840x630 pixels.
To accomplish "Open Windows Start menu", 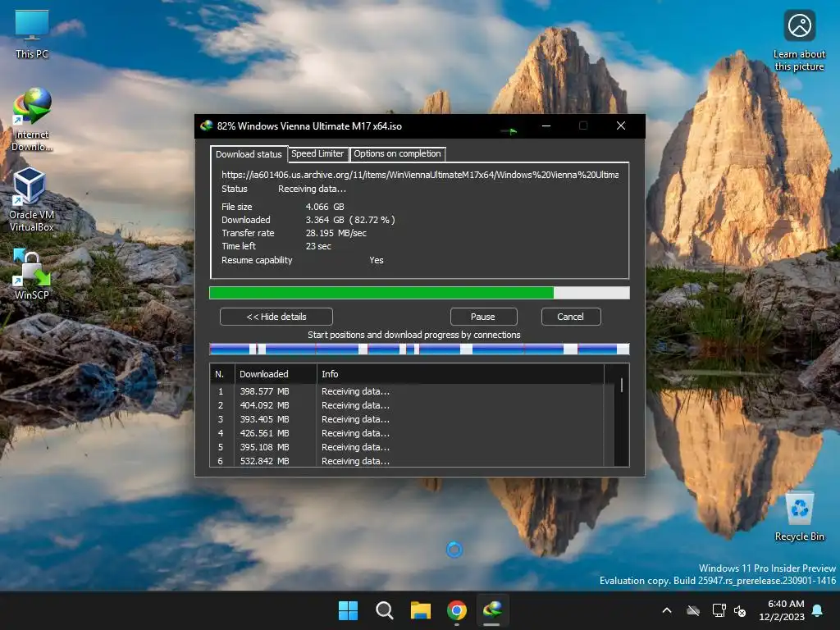I will click(348, 610).
